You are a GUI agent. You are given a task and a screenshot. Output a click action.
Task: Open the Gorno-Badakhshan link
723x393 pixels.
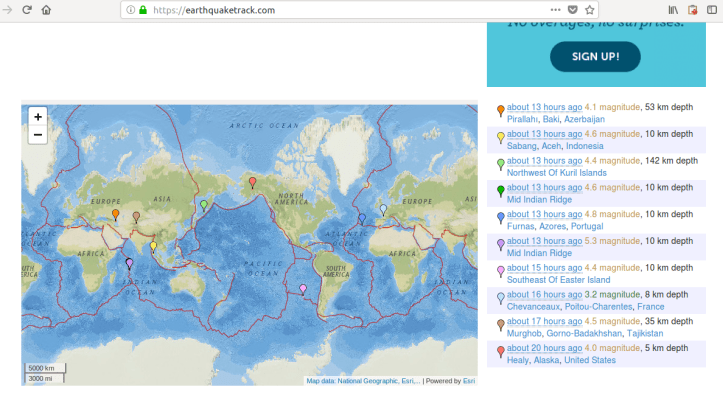(584, 333)
